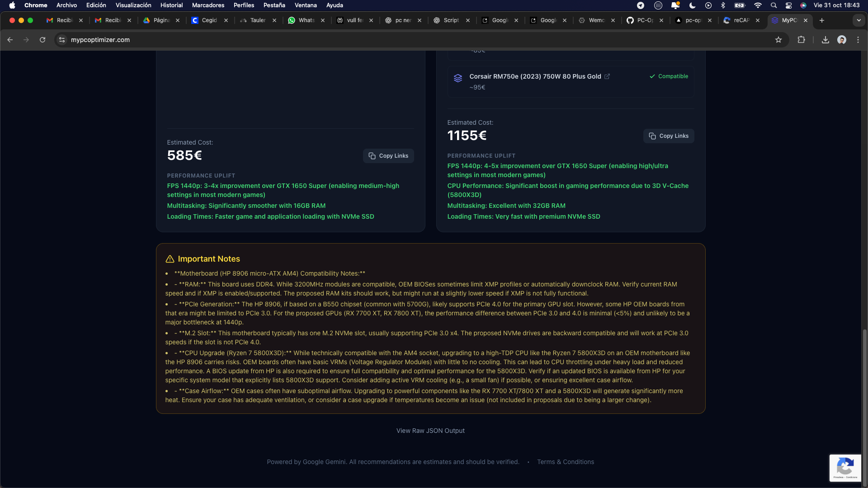The width and height of the screenshot is (868, 488).
Task: Switch to the reCAP tab
Action: click(741, 20)
